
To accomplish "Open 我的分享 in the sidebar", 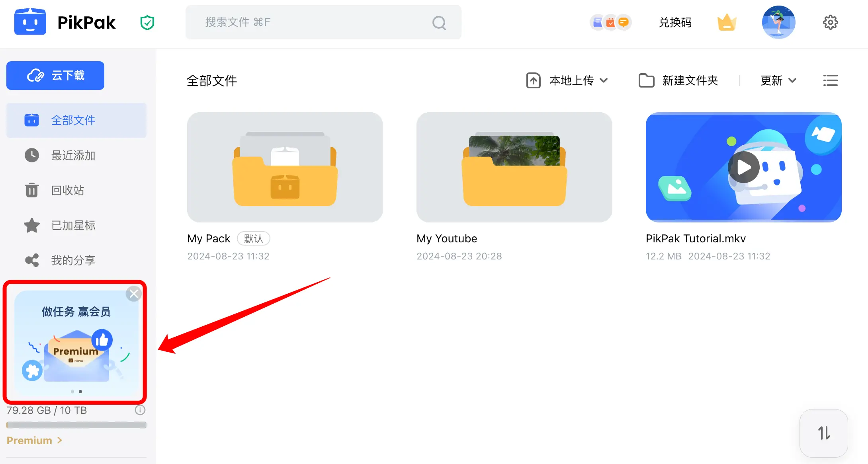I will [x=76, y=260].
